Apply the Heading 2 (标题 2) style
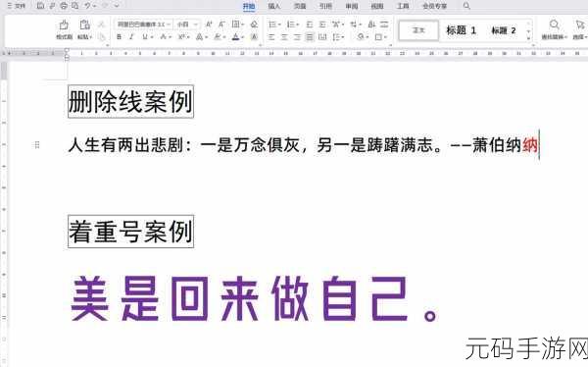Viewport: 588px width, 367px height. (x=504, y=30)
